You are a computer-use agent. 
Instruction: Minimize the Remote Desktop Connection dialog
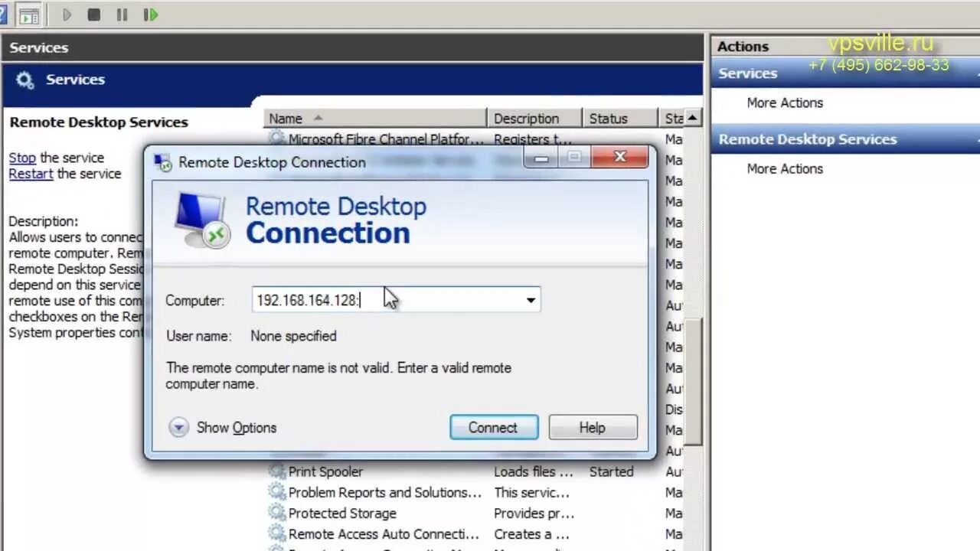coord(541,158)
